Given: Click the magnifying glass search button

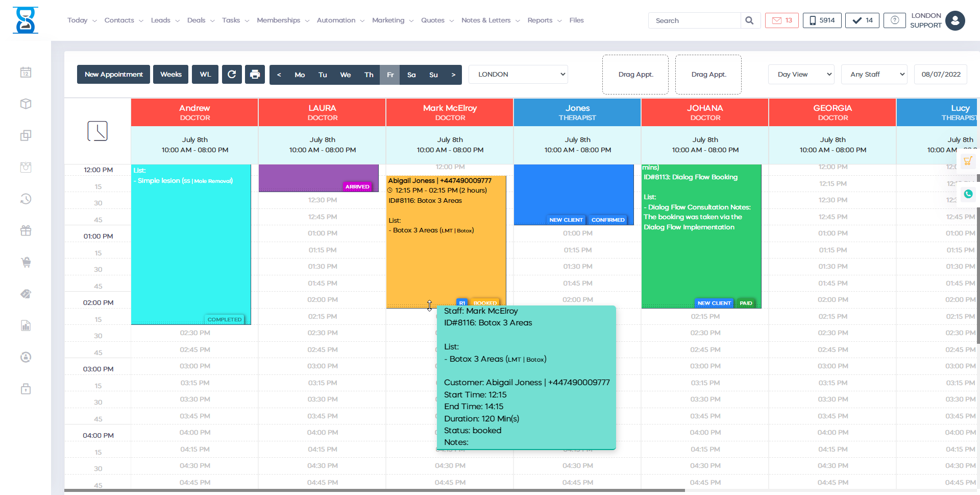Looking at the screenshot, I should coord(749,20).
